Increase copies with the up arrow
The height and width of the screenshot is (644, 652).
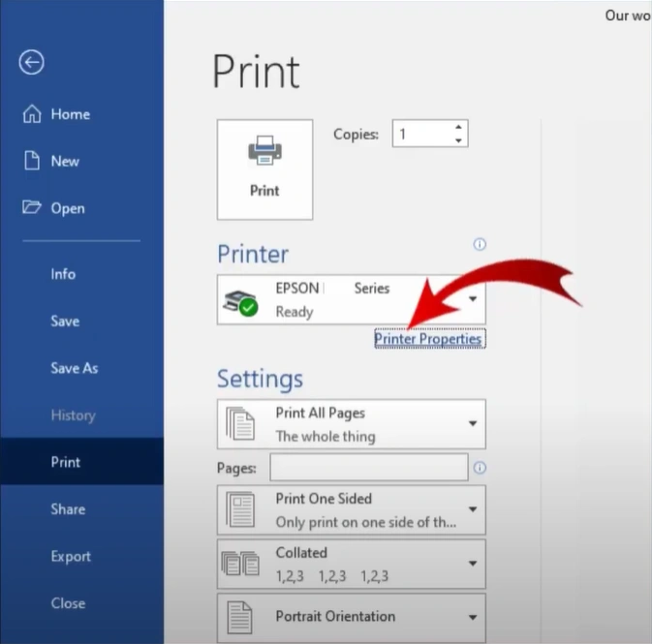click(x=458, y=128)
